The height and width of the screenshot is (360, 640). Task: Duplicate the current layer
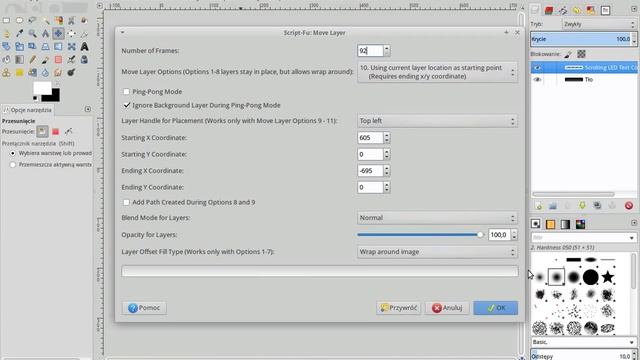point(597,205)
